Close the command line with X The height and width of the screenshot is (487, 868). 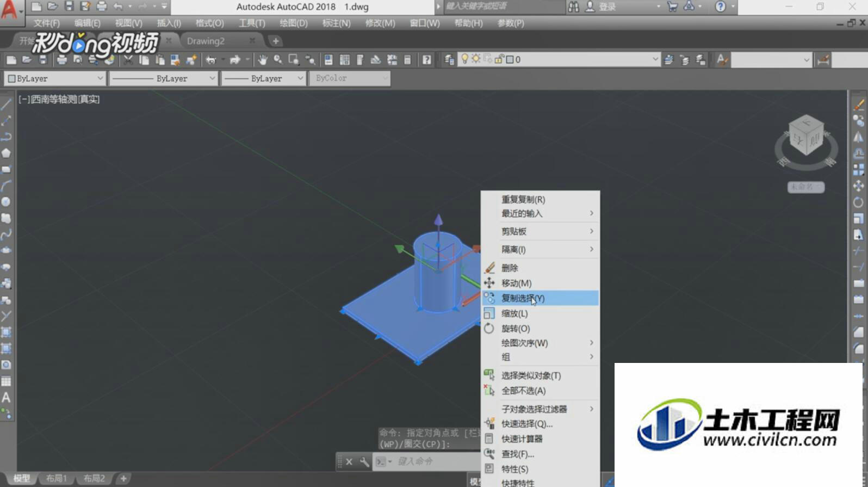[x=349, y=461]
